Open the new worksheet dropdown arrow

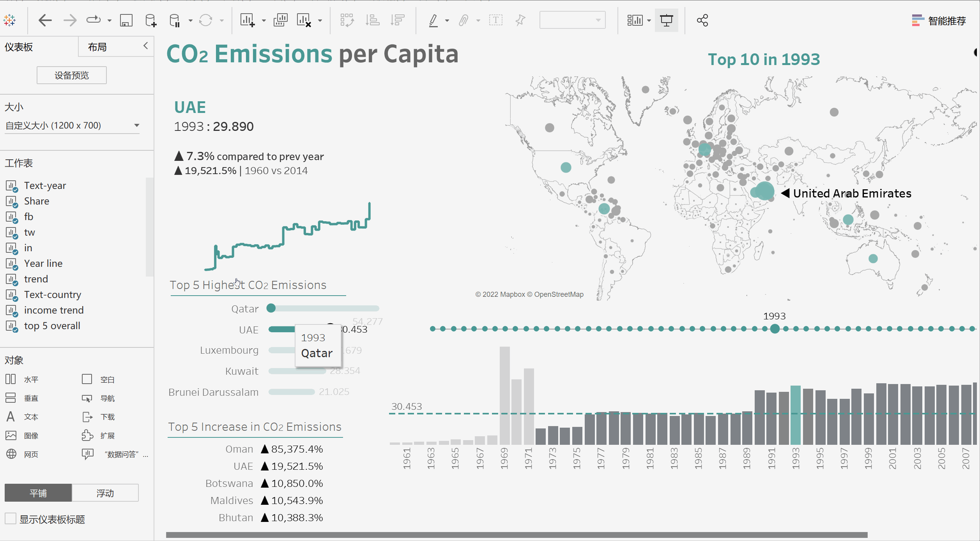[264, 21]
